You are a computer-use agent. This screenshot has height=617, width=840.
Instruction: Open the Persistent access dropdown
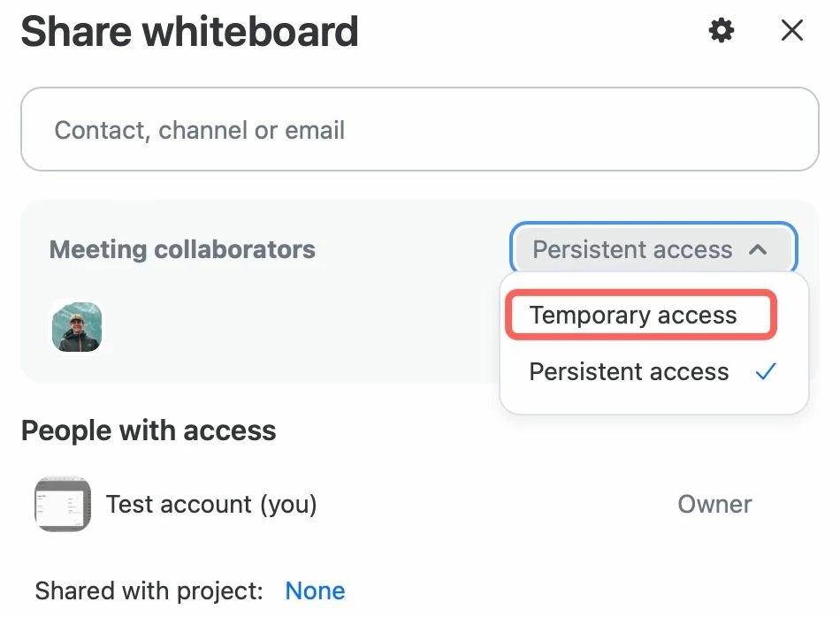pyautogui.click(x=633, y=249)
